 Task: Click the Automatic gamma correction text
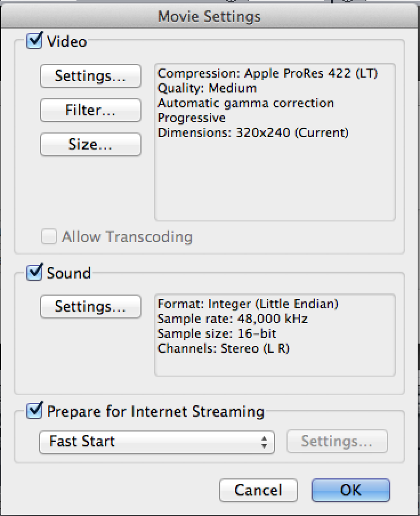pos(245,103)
